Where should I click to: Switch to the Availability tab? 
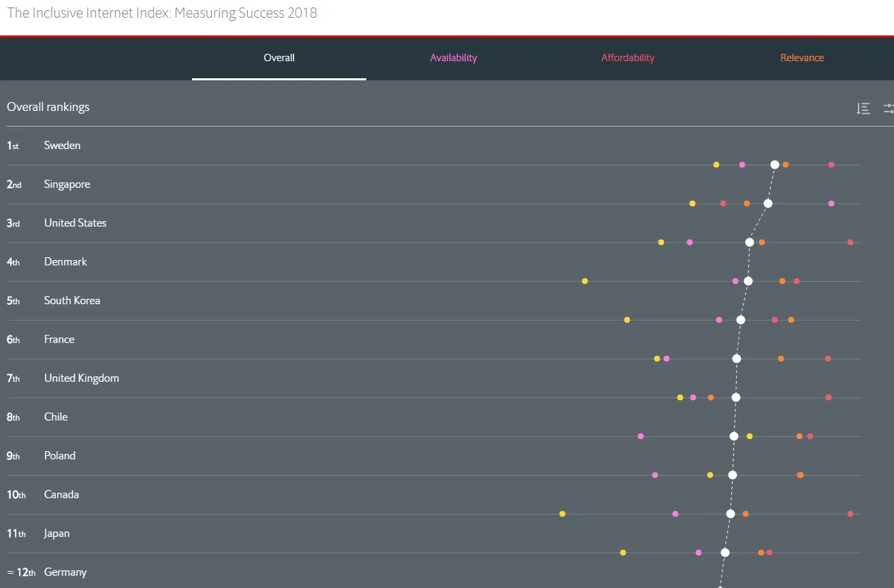pyautogui.click(x=453, y=58)
